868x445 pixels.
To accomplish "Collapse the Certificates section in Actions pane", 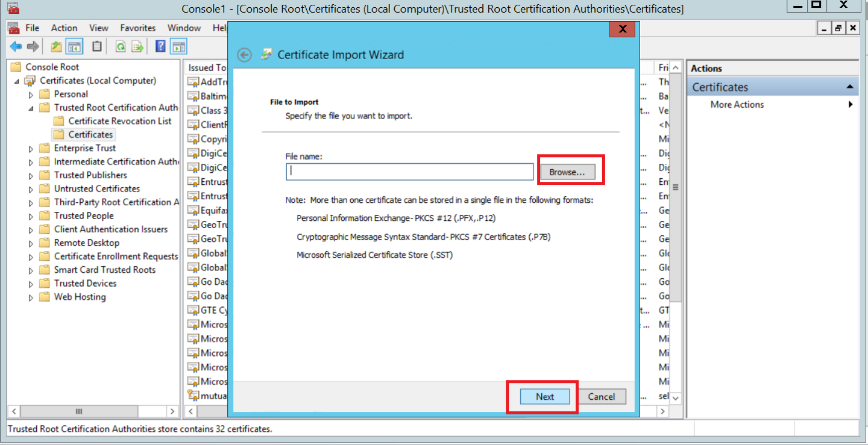I will point(851,87).
